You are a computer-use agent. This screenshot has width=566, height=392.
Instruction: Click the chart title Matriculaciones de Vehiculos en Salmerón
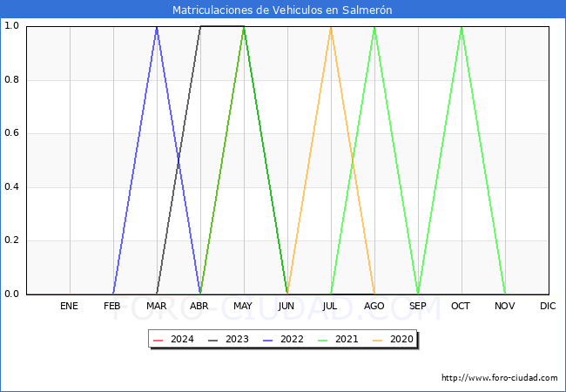pyautogui.click(x=282, y=10)
